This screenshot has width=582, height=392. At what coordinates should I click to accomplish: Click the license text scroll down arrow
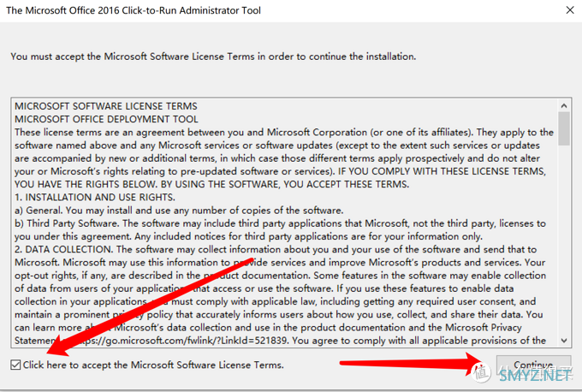click(x=564, y=341)
